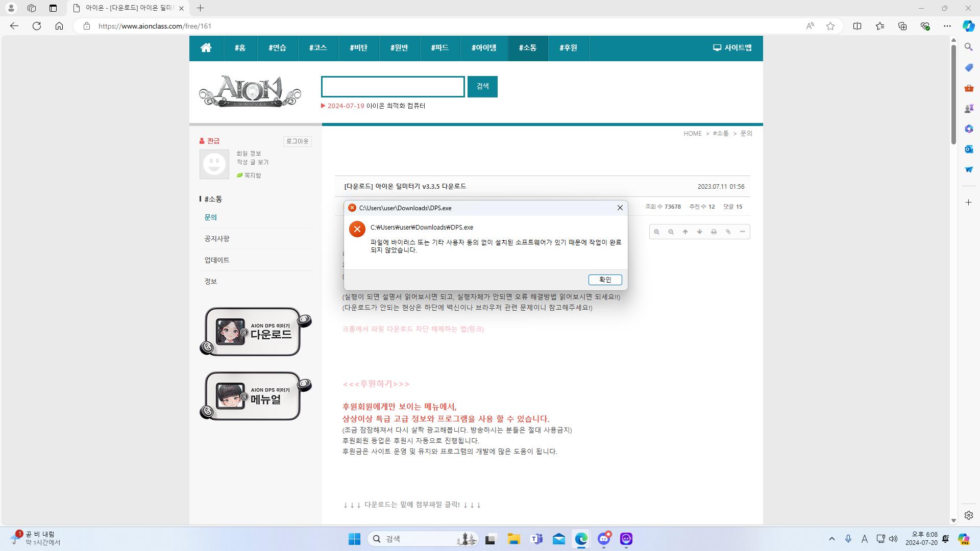Open the #후원 menu item
The height and width of the screenshot is (551, 980).
pos(568,48)
